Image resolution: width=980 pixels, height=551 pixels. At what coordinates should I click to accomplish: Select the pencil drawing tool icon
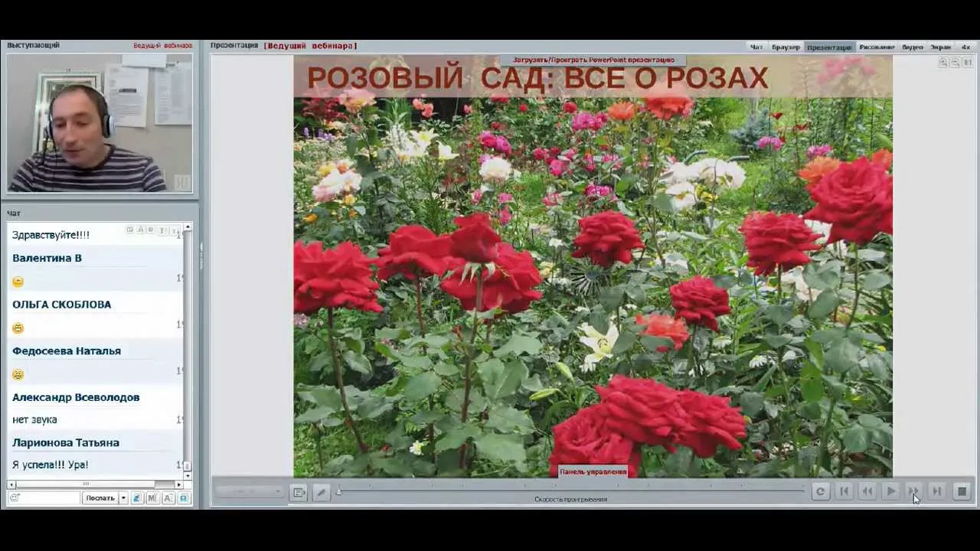pos(321,493)
